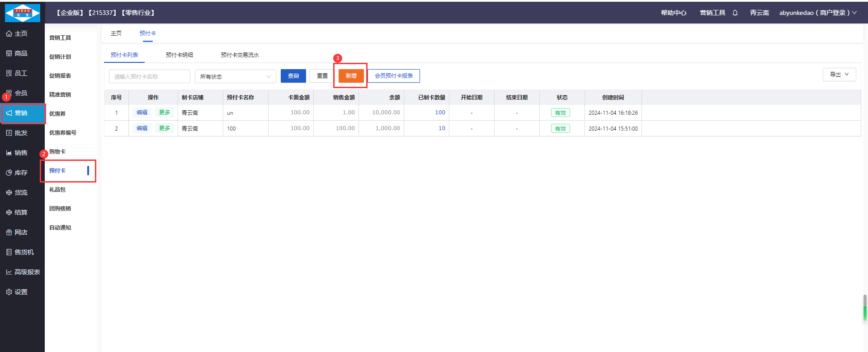Select 优惠券 in the marketing submenu

coord(57,114)
